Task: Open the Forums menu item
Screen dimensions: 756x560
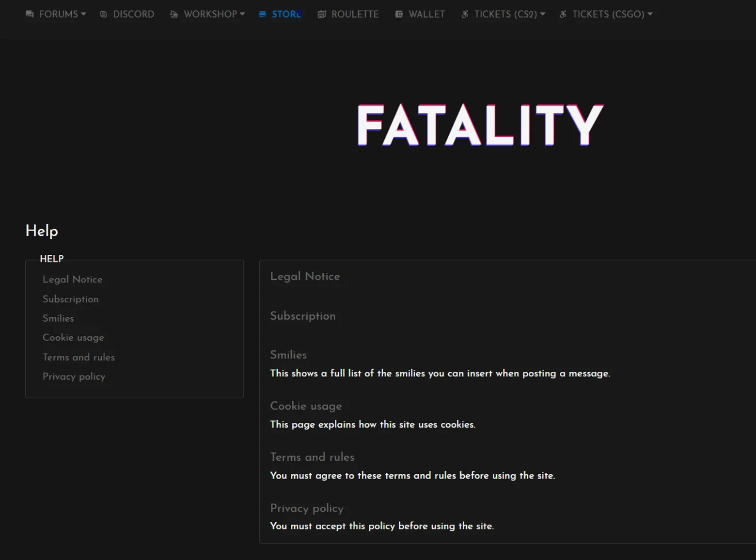Action: click(x=59, y=15)
